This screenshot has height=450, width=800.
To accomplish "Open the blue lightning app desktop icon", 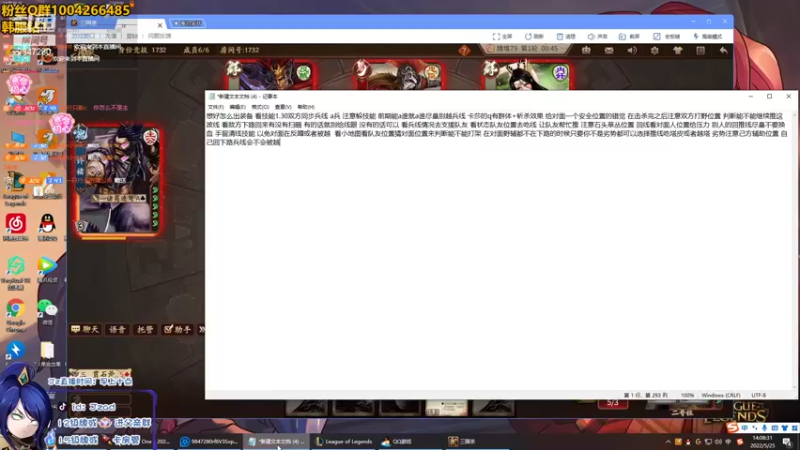I will (x=15, y=351).
